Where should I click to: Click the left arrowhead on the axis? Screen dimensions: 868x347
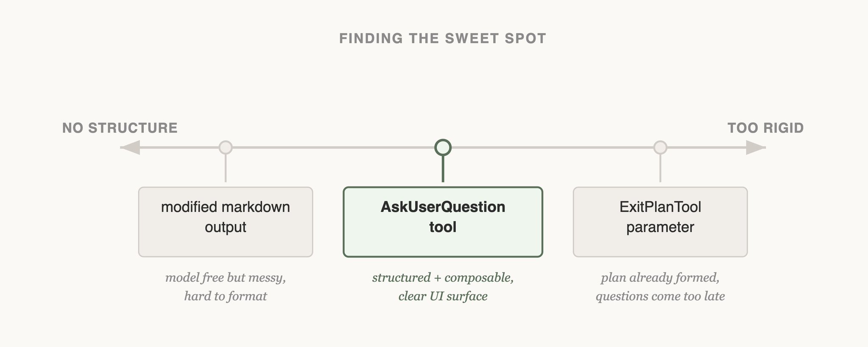(131, 147)
